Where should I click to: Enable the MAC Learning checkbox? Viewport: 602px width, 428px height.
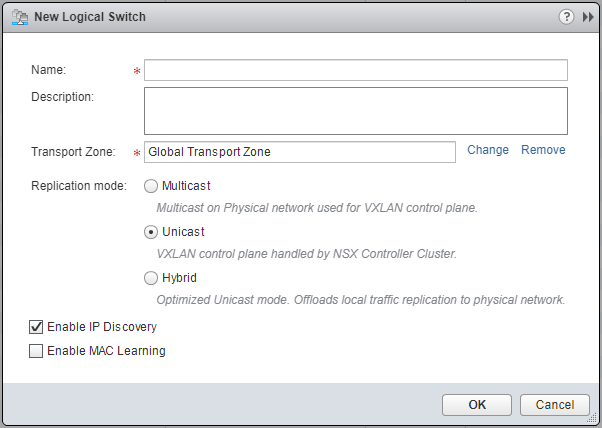[37, 351]
